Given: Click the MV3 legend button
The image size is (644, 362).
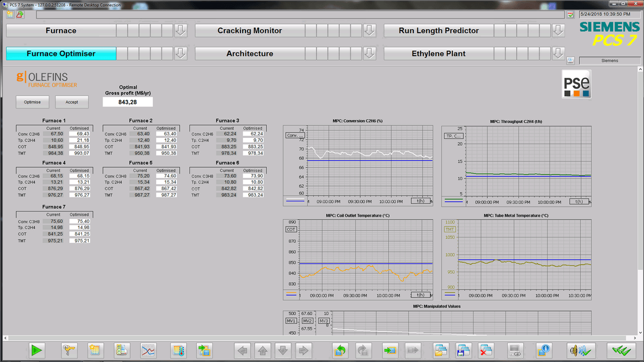Looking at the screenshot, I should point(323,321).
